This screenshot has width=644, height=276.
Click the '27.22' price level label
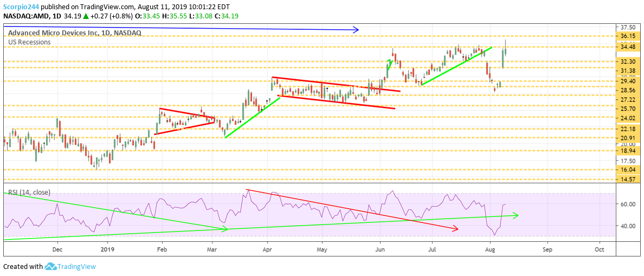pos(628,100)
